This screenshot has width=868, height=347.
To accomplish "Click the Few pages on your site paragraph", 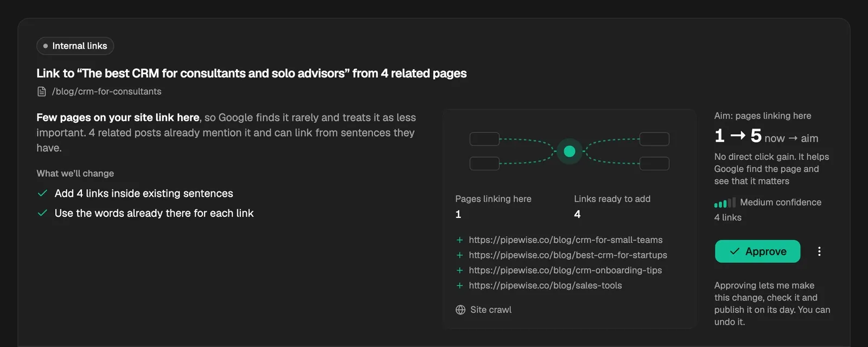I will [226, 132].
